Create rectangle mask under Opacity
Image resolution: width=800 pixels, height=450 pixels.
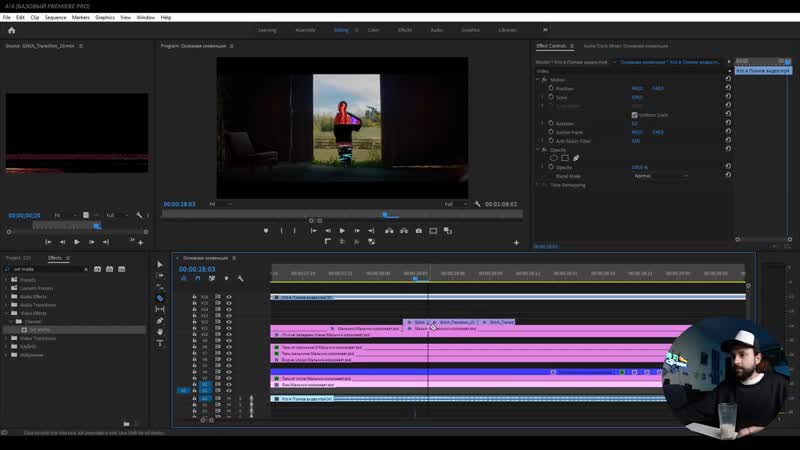pos(565,158)
